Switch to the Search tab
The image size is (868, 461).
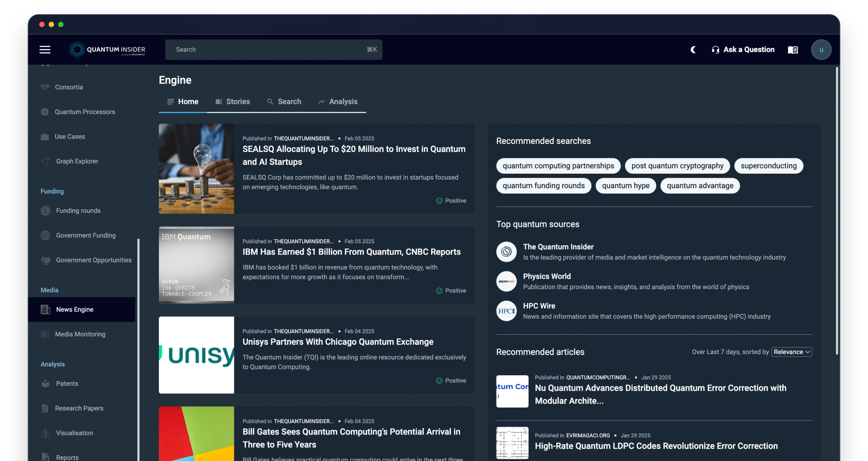click(x=284, y=102)
